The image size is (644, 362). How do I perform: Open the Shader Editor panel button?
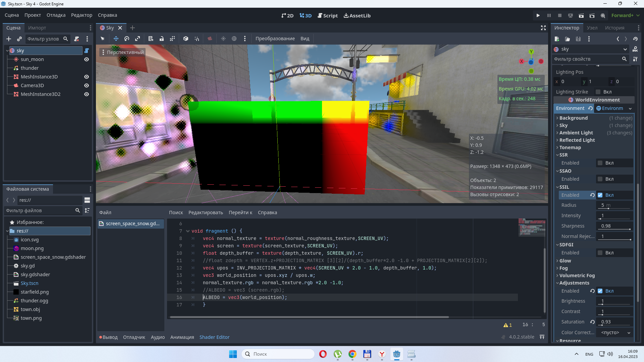coord(214,337)
